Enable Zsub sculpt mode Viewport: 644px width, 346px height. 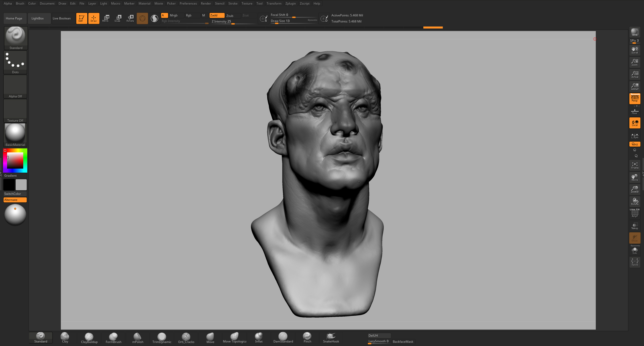(x=230, y=16)
